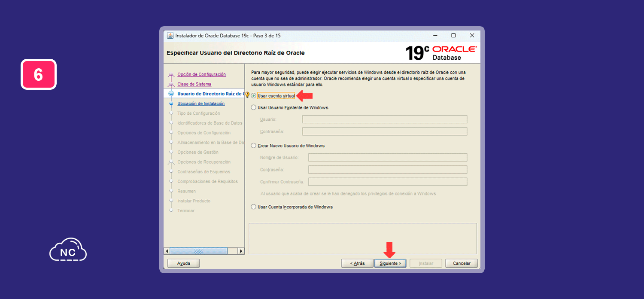Click the empty message area at the bottom
This screenshot has width=644, height=299.
point(363,238)
